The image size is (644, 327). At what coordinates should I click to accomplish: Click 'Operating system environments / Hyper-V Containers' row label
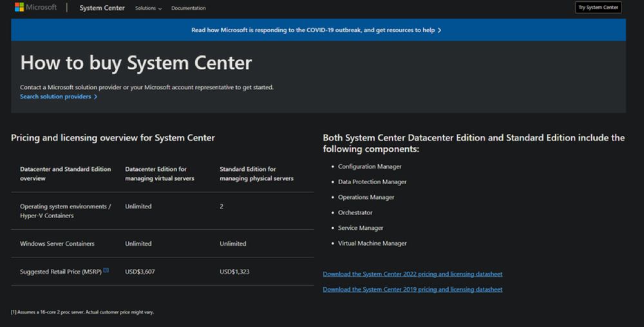click(x=65, y=211)
